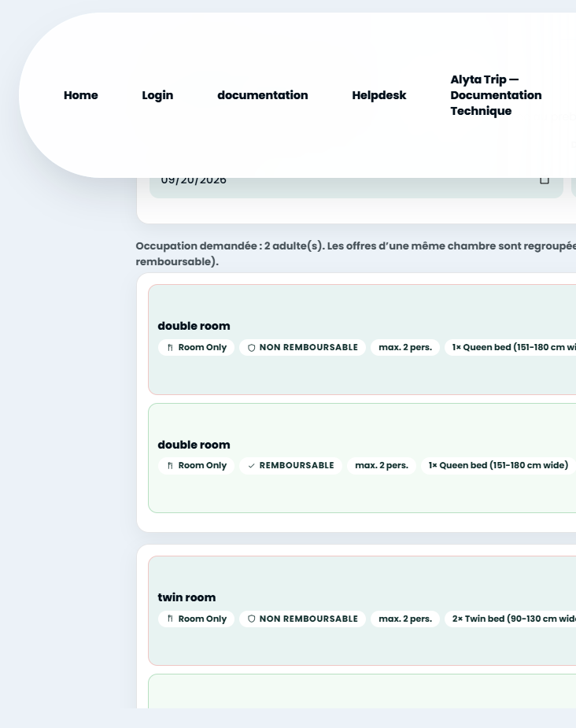This screenshot has height=728, width=576.
Task: Click fork icon on twin room Room Only
Action: (170, 619)
